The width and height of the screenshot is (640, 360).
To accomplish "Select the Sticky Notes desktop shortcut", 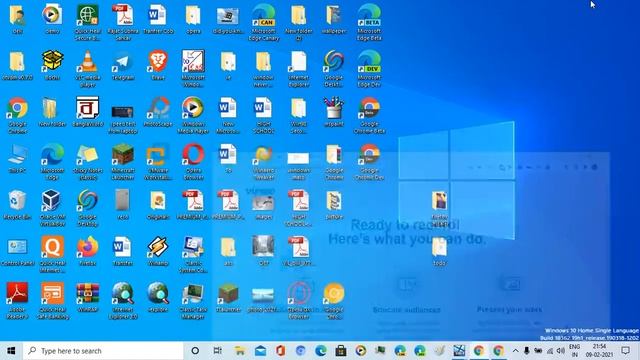I will coord(87,162).
